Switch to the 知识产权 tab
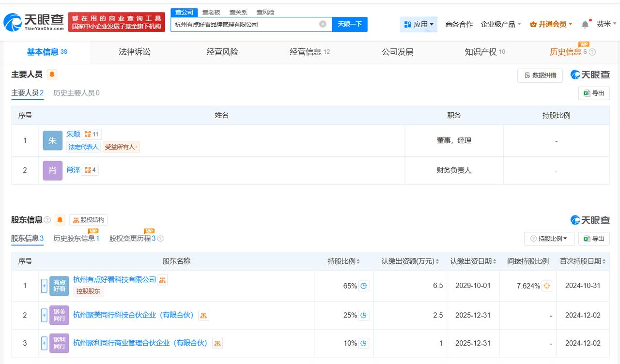The height and width of the screenshot is (364, 620). click(x=485, y=52)
